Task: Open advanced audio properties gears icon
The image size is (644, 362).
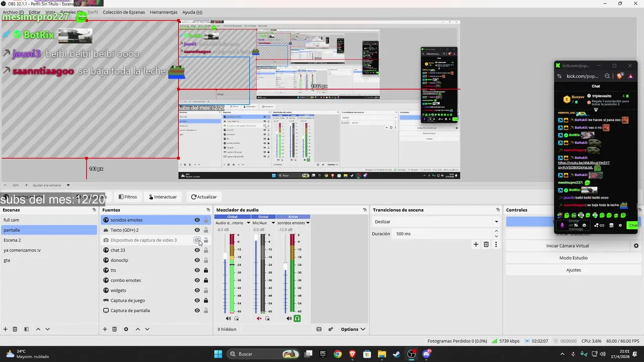Action: click(x=331, y=329)
